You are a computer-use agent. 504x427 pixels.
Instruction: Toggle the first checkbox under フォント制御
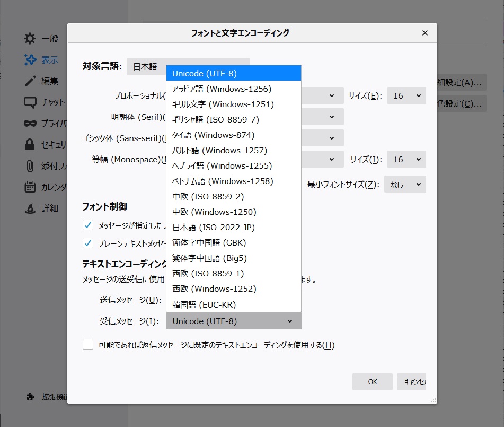(x=88, y=225)
